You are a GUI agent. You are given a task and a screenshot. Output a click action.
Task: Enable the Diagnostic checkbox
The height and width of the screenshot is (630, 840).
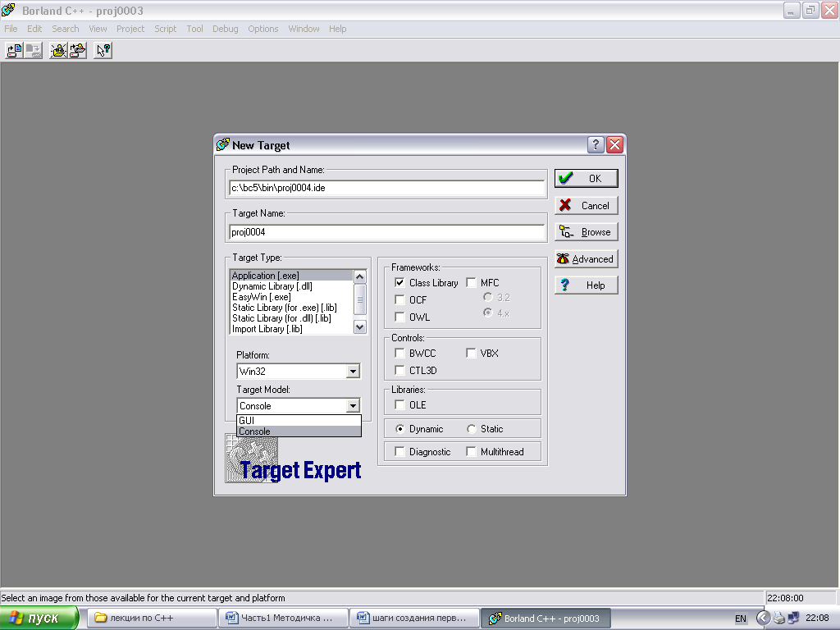click(399, 452)
